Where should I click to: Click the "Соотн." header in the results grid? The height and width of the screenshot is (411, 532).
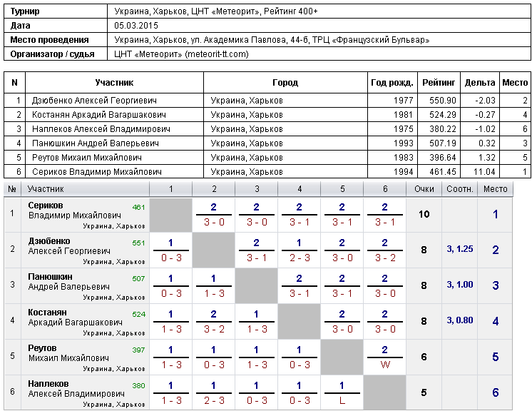460,189
